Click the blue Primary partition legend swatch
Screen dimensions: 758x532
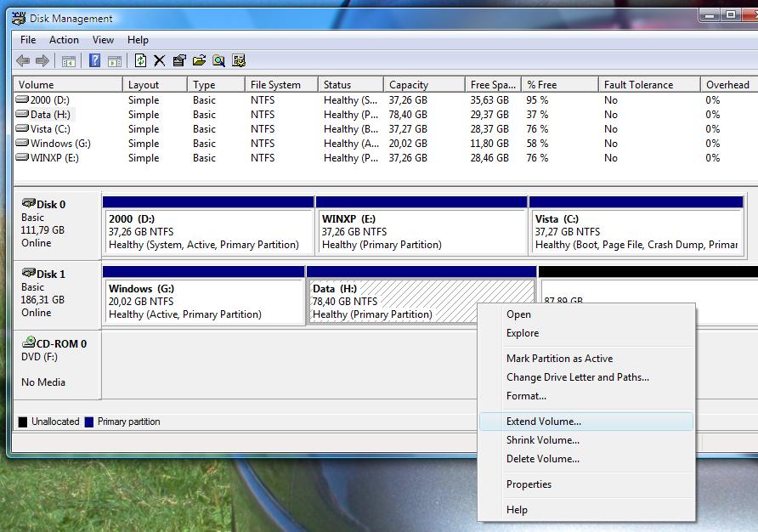[x=89, y=422]
